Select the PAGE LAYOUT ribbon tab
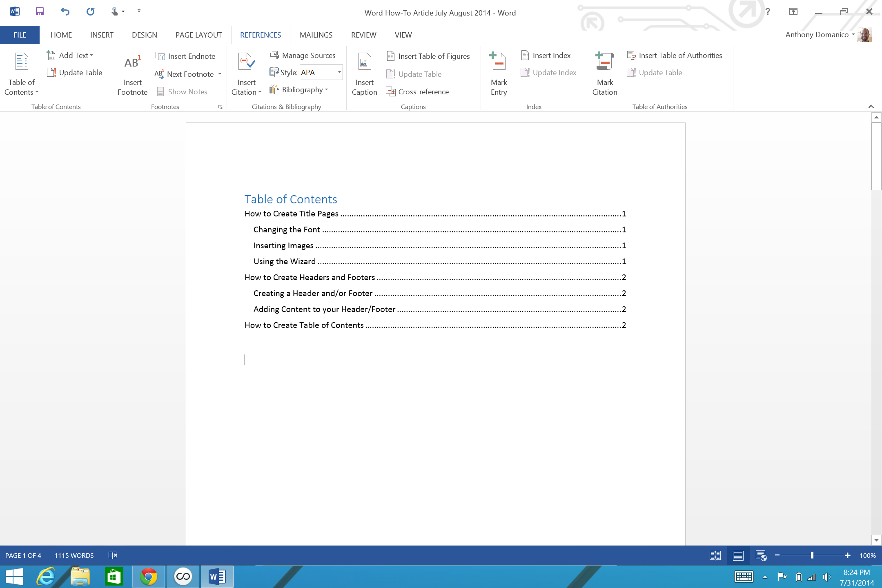This screenshot has width=882, height=588. 198,35
